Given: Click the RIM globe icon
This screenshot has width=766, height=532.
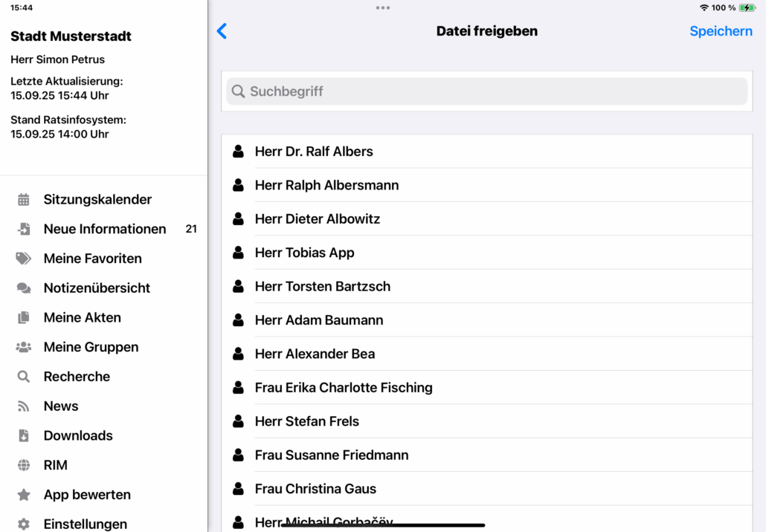Looking at the screenshot, I should [24, 465].
